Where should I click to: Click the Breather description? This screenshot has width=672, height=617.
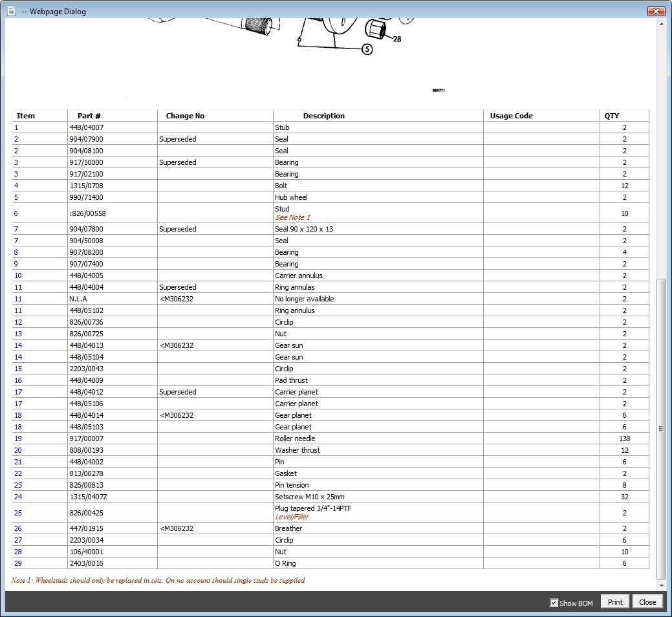(288, 528)
